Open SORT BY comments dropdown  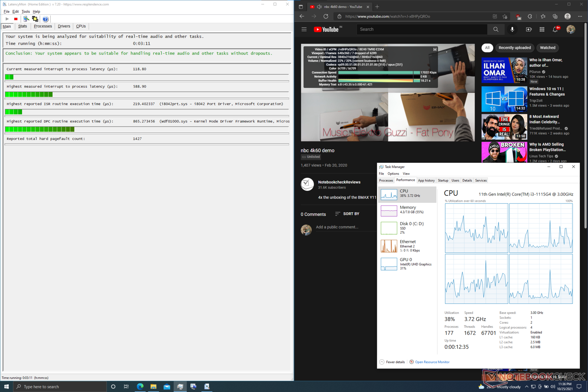click(347, 214)
